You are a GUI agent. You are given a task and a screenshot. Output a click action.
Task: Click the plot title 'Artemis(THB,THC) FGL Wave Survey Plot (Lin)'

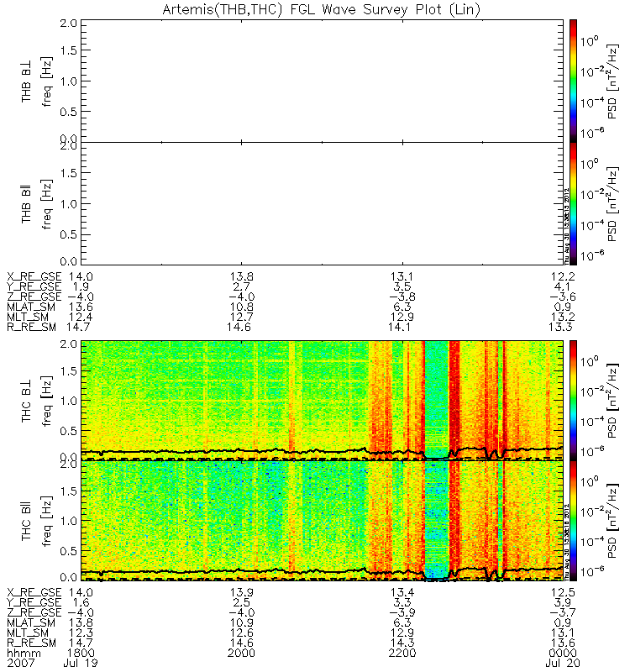tap(322, 9)
